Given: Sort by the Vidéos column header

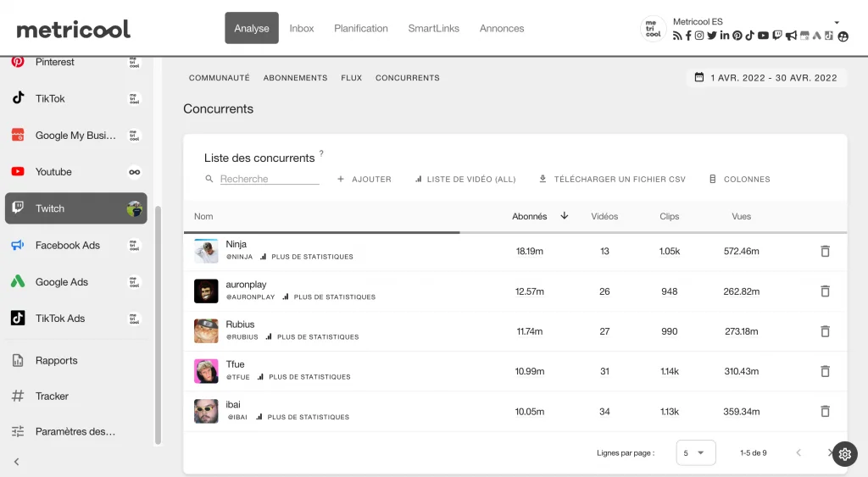Looking at the screenshot, I should point(604,216).
